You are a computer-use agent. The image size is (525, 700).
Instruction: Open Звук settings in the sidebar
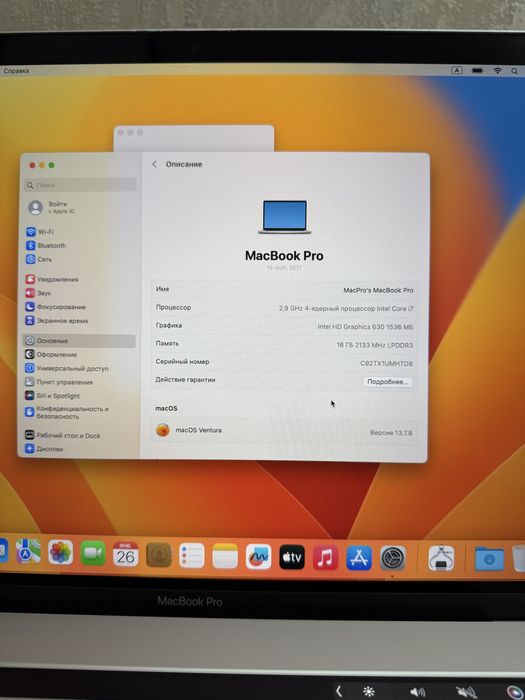coord(38,293)
